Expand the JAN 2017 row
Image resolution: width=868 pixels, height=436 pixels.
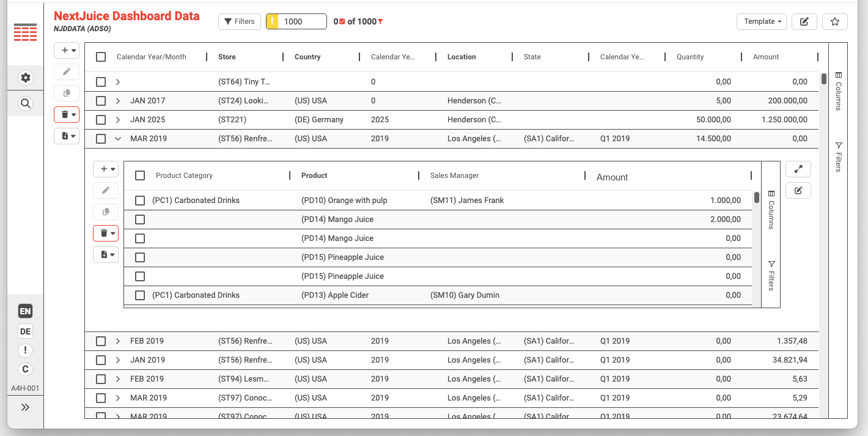(118, 101)
